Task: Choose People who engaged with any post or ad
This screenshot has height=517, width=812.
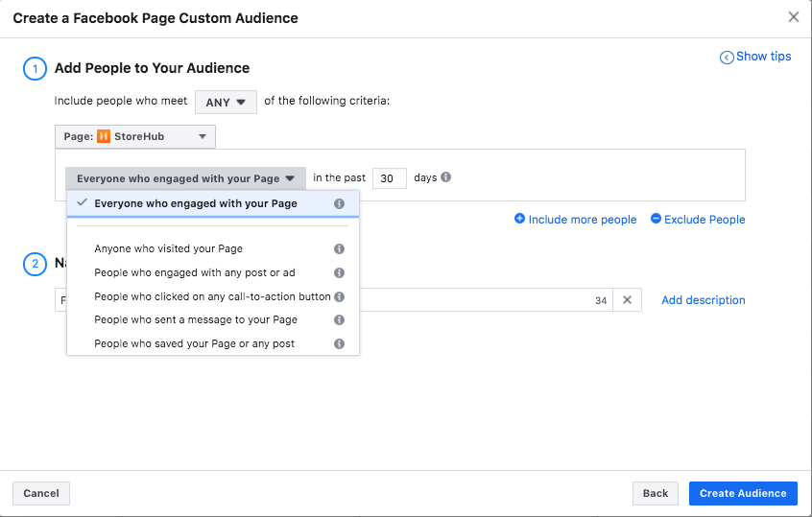Action: point(213,272)
